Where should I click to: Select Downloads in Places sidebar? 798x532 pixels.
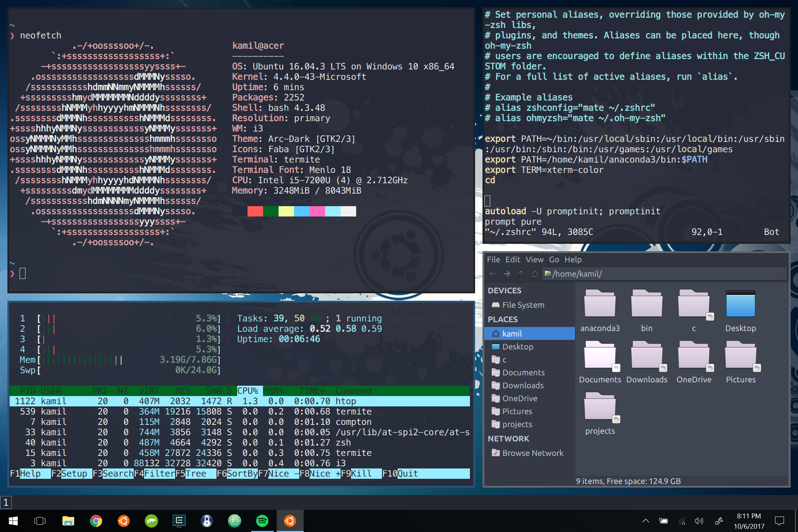click(529, 385)
